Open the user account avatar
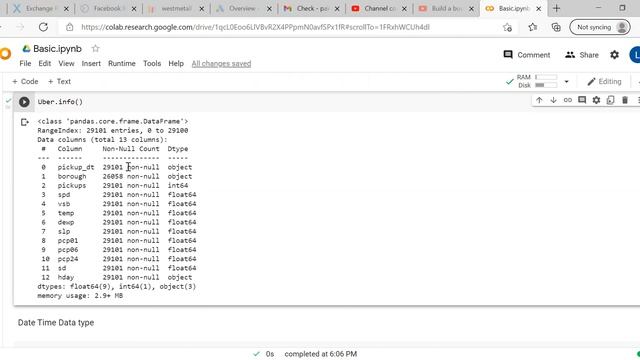The height and width of the screenshot is (360, 640). [x=635, y=55]
